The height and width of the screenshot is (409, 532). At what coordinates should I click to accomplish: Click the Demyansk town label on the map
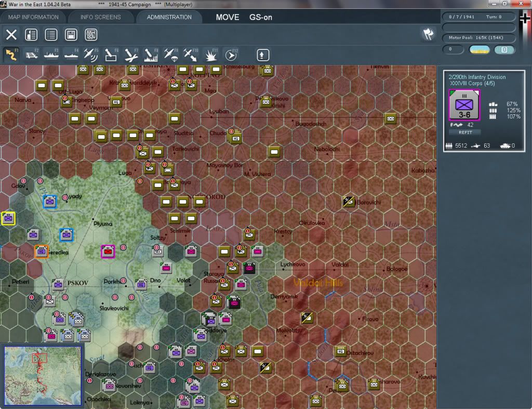tap(284, 296)
